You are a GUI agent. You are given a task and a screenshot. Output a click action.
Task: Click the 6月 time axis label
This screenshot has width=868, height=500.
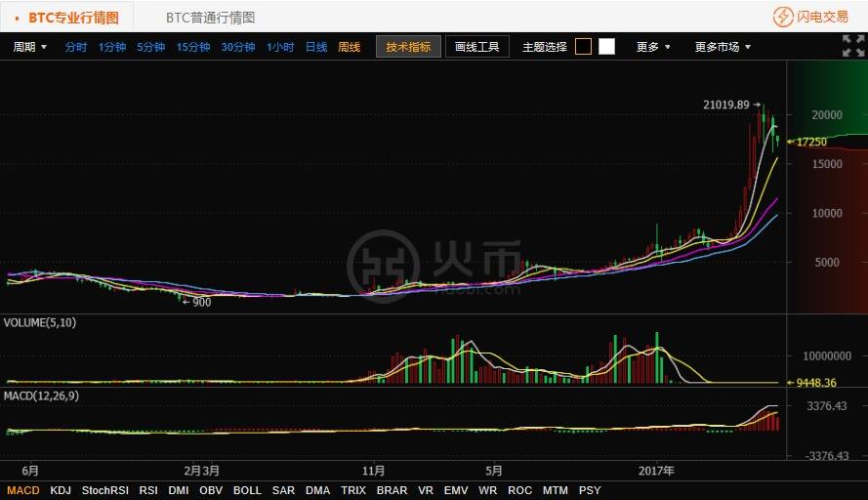[x=30, y=472]
